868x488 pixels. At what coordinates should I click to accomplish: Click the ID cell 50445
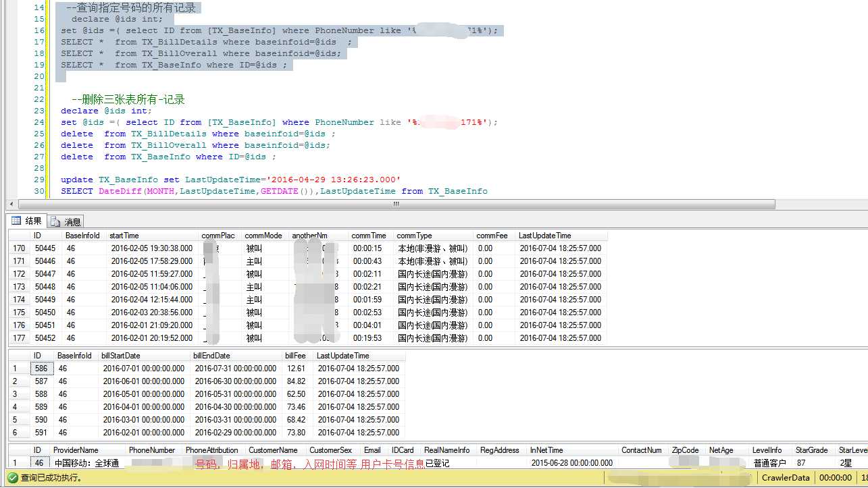(x=47, y=248)
